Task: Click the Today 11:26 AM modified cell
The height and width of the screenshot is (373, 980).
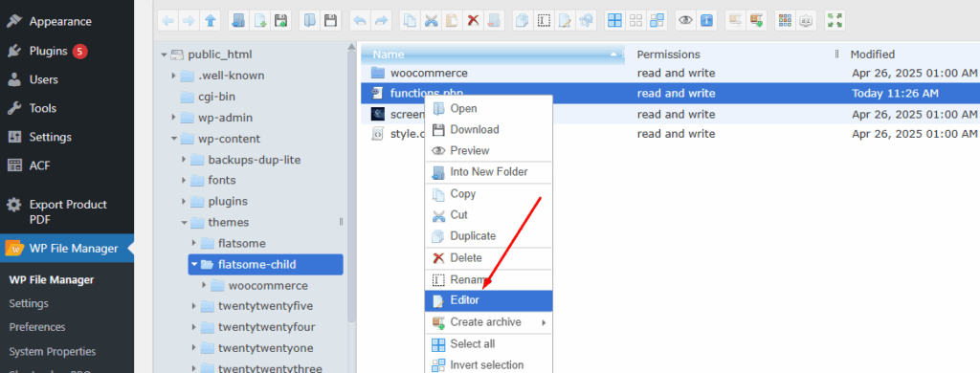Action: 895,94
